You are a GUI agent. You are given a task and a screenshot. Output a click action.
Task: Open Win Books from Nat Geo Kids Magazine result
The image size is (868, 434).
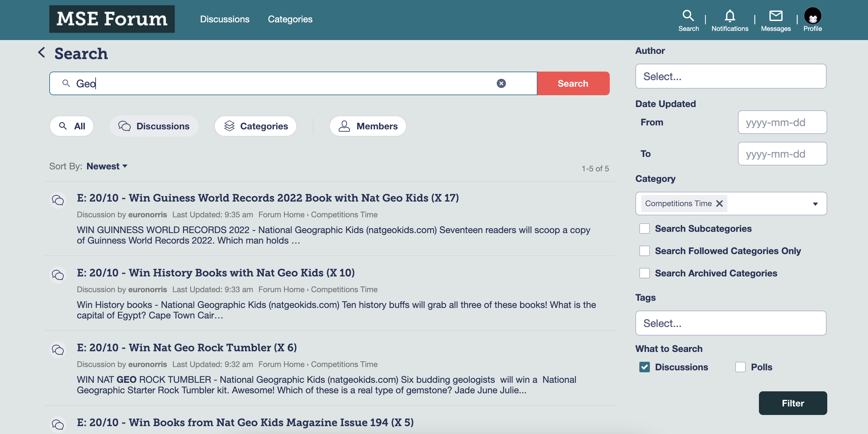point(245,422)
